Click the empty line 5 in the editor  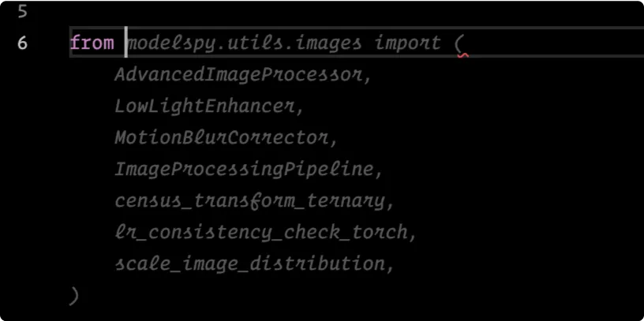click(316, 12)
